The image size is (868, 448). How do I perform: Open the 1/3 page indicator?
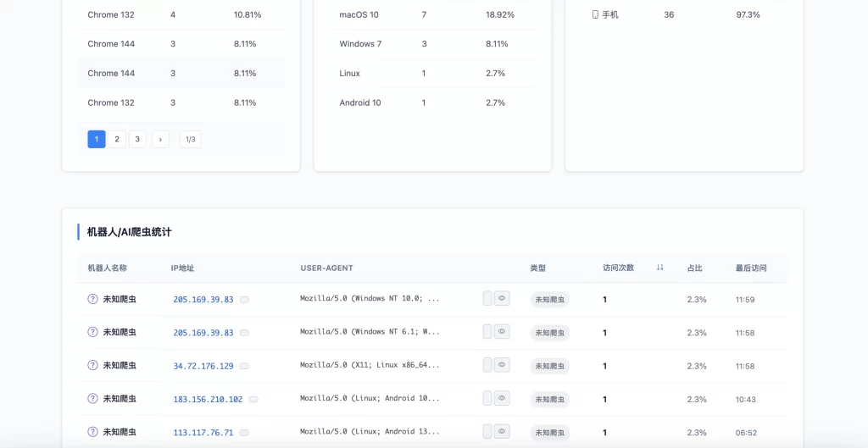190,139
